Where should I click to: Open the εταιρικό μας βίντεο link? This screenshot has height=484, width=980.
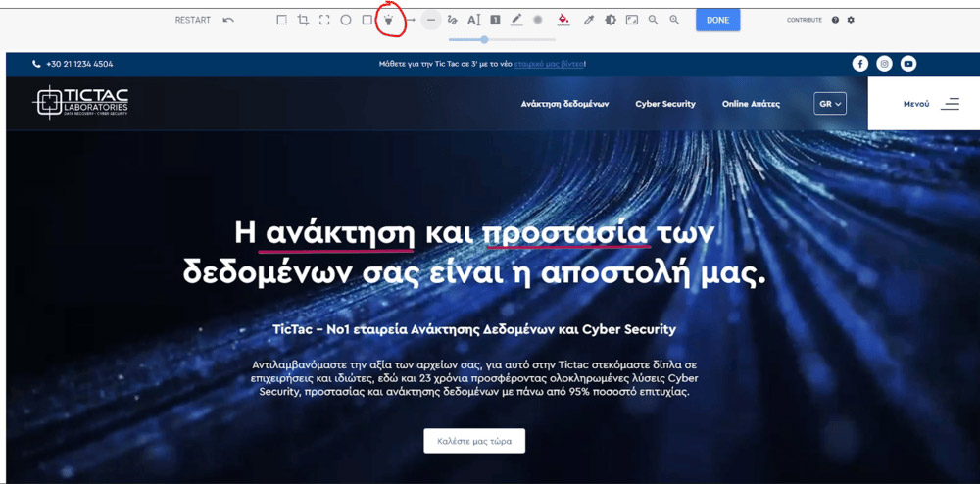[x=549, y=64]
